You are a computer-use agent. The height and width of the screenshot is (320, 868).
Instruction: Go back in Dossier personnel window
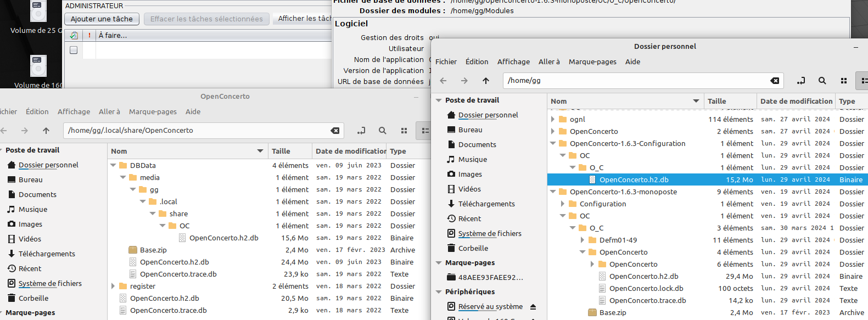click(444, 81)
